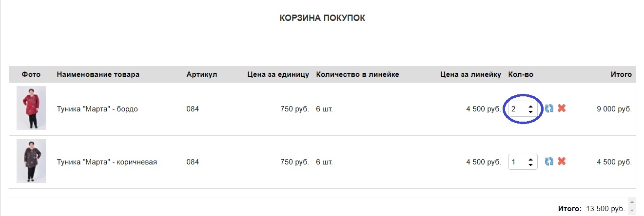Image resolution: width=644 pixels, height=216 pixels.
Task: Click the scrollbar up arrow near the total
Action: [632, 202]
